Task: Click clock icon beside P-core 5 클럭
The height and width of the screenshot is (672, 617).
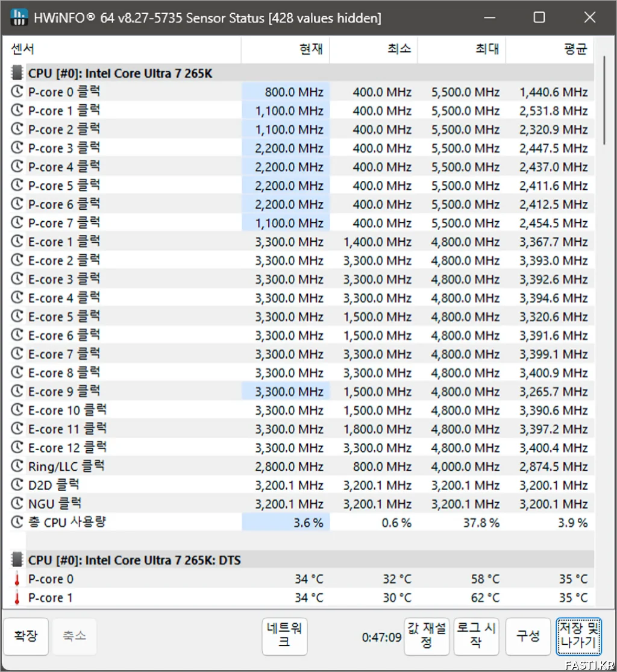Action: pos(17,186)
